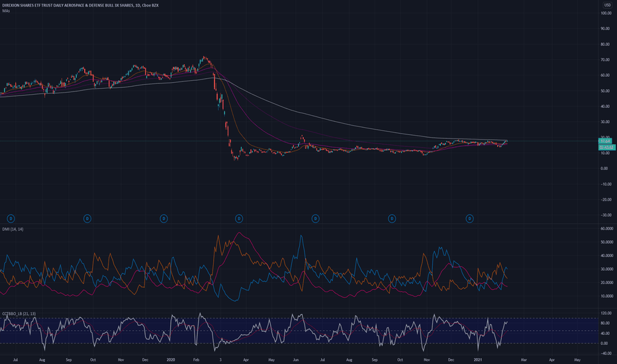
Task: Click the dividend marker near late December 2020
Action: pyautogui.click(x=469, y=218)
